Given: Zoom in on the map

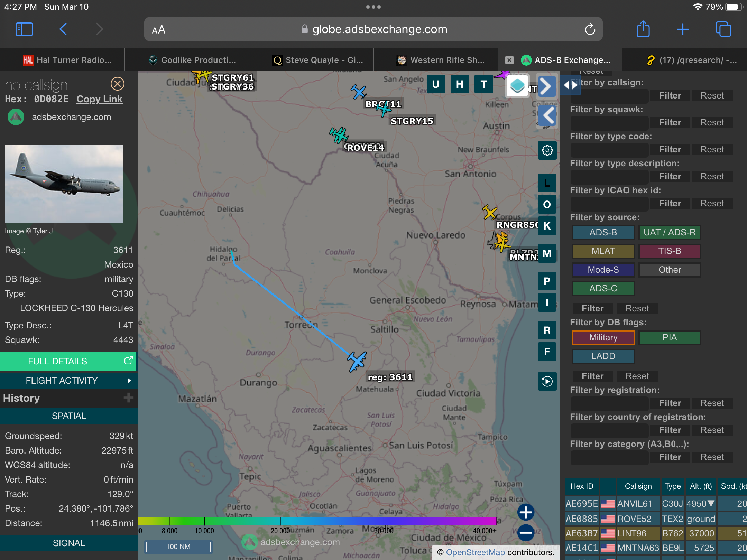Looking at the screenshot, I should [526, 512].
